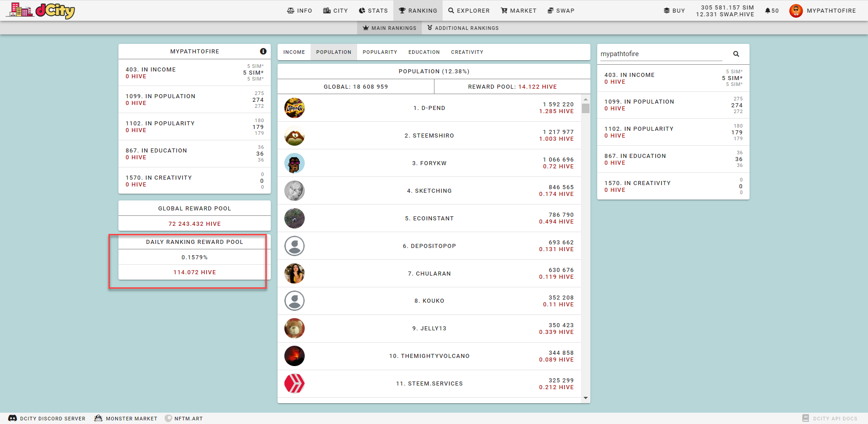868x424 pixels.
Task: Open the dCity API Docs link
Action: point(830,419)
